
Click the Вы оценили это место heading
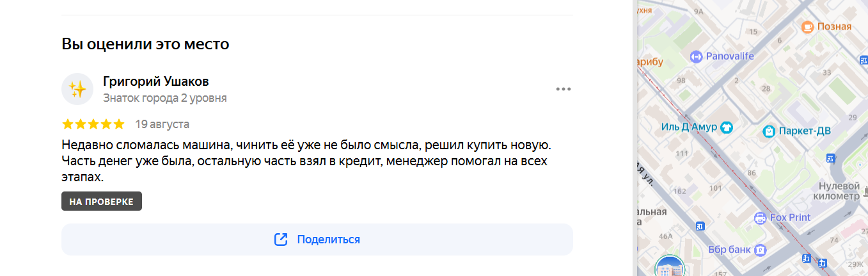[145, 44]
